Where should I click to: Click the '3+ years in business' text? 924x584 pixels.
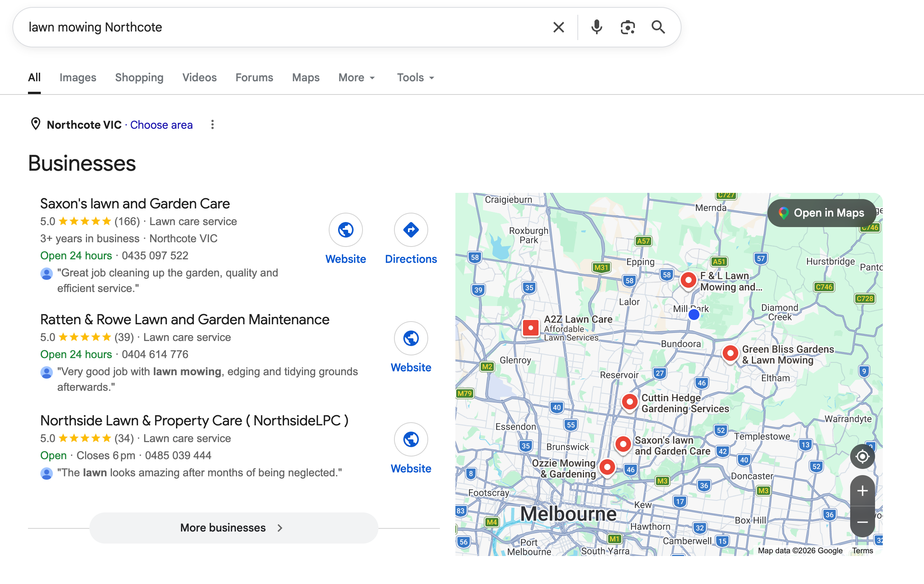(90, 239)
